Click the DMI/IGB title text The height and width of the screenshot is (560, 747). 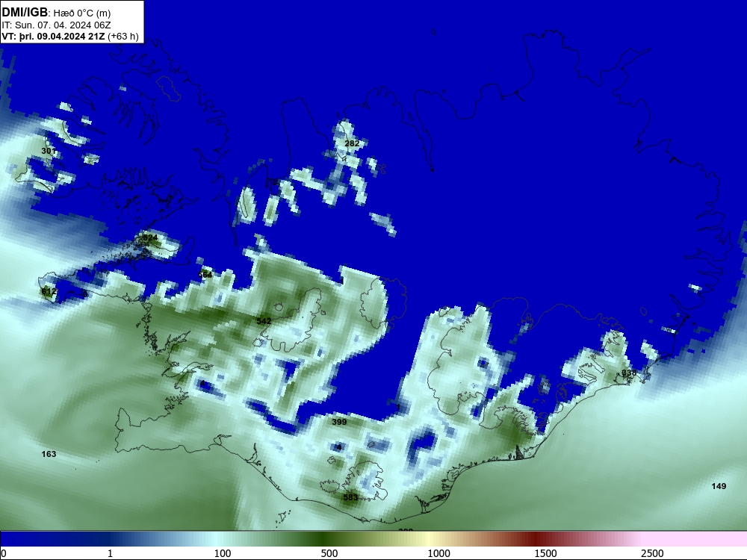[25, 13]
